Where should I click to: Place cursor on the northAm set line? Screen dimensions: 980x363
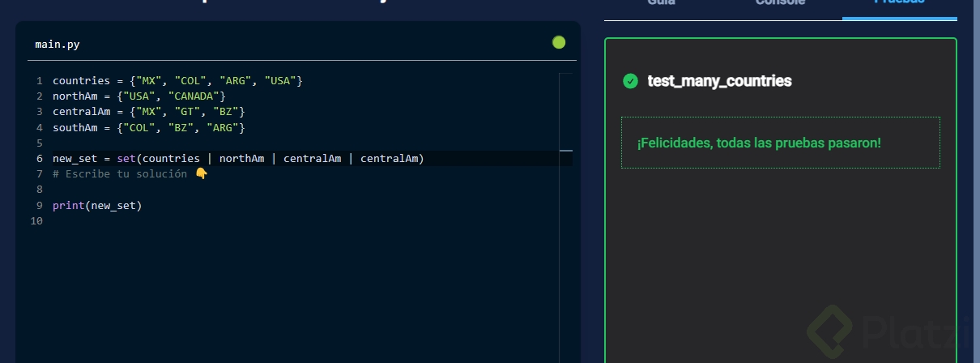pos(139,96)
